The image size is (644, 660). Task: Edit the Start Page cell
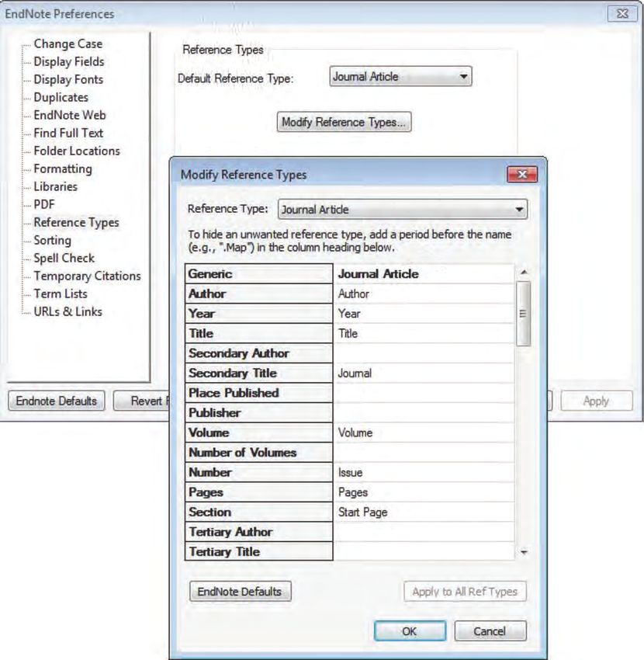424,512
